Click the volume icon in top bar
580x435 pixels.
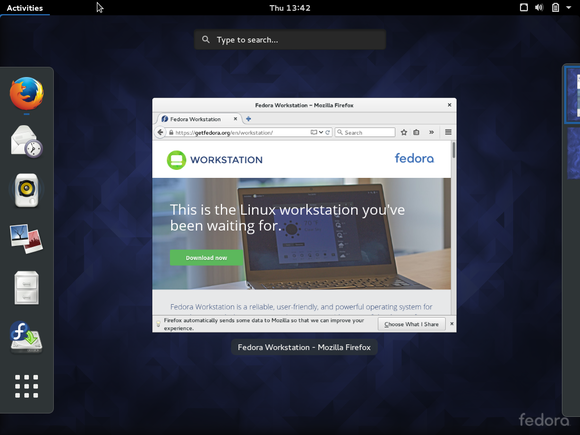coord(539,7)
